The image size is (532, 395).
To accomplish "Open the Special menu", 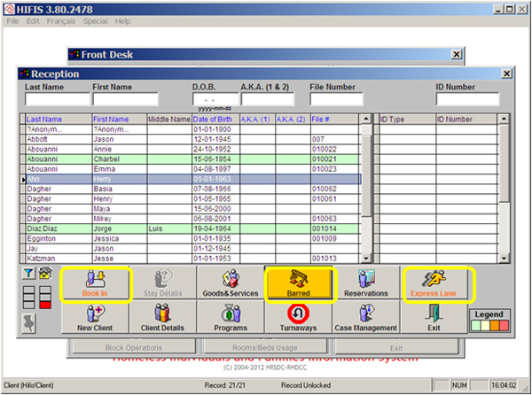I will pos(95,20).
